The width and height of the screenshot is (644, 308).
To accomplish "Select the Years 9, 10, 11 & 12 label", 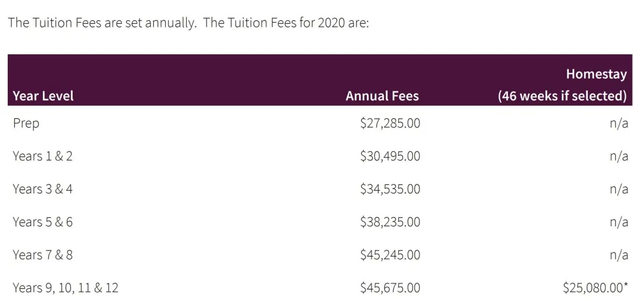I will tap(66, 288).
